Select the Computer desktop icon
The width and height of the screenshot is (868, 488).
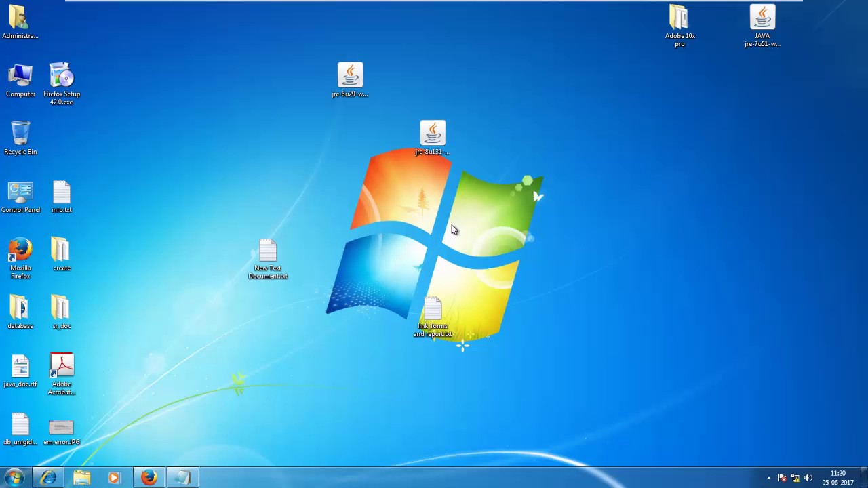(x=20, y=81)
